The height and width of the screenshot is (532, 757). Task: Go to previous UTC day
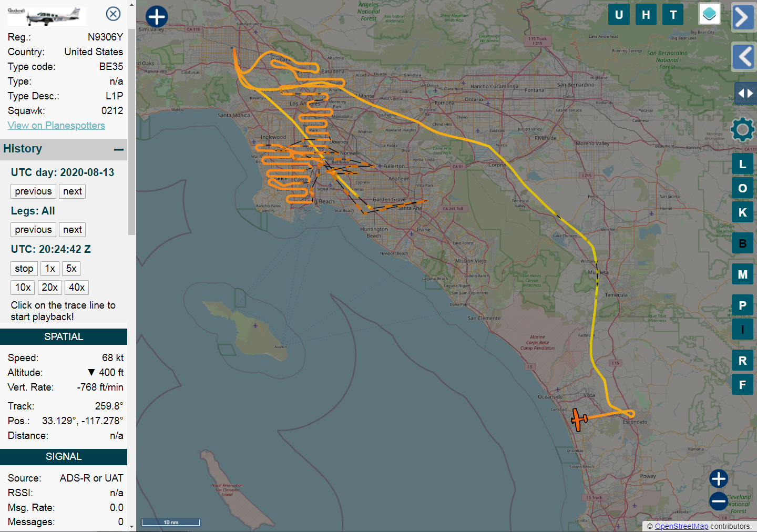(33, 191)
